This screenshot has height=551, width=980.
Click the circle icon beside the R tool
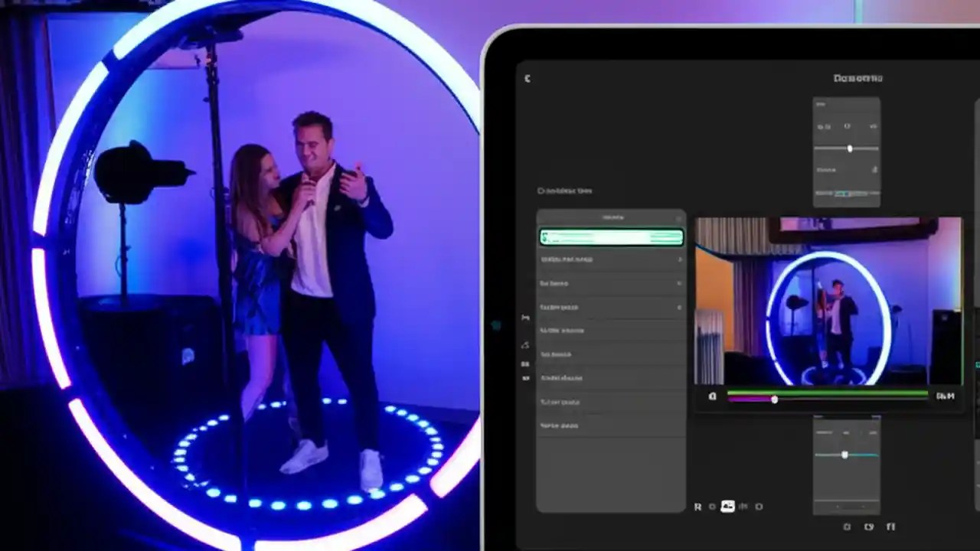(x=713, y=507)
